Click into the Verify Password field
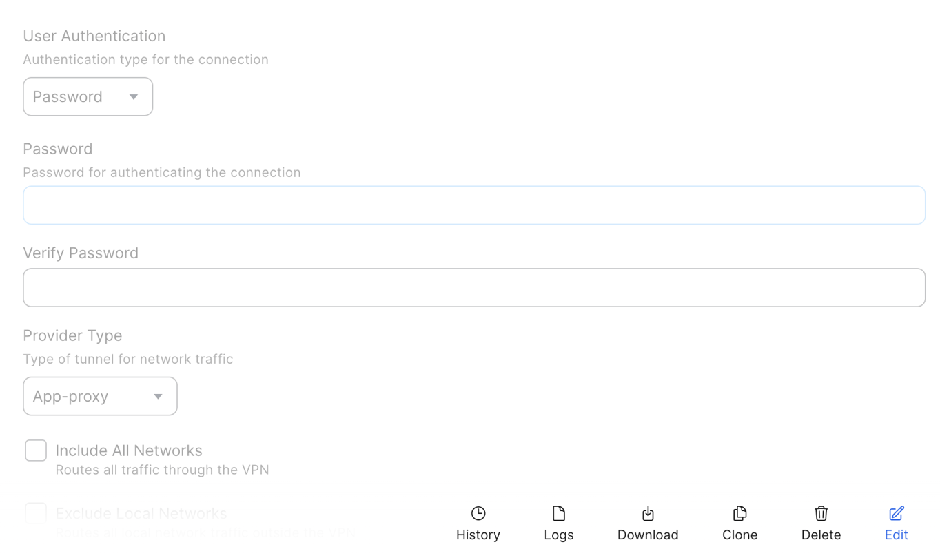This screenshot has height=560, width=940. (474, 288)
